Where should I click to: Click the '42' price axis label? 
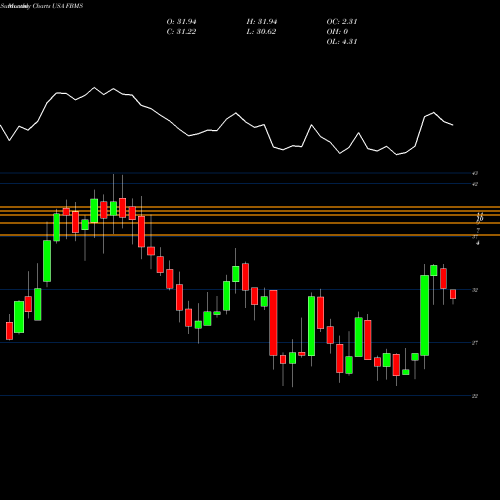[x=475, y=184]
